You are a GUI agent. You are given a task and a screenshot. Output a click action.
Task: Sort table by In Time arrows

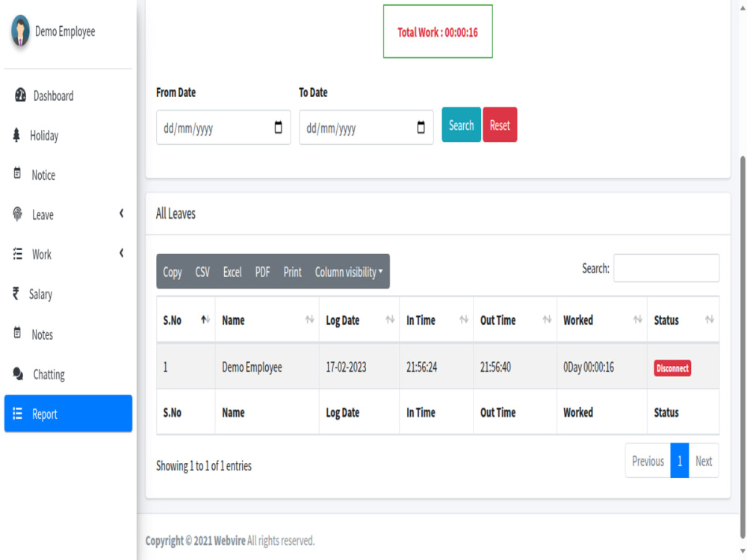pyautogui.click(x=464, y=320)
